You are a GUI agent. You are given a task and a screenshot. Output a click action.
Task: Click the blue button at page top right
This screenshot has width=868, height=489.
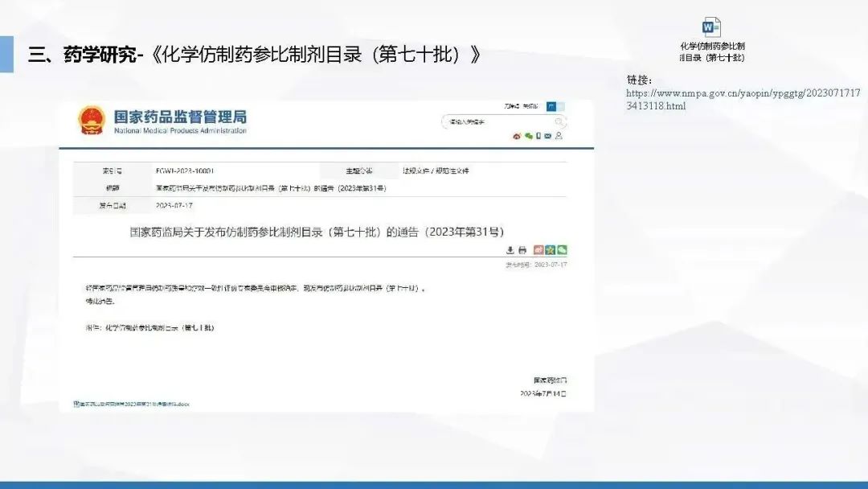coord(551,106)
